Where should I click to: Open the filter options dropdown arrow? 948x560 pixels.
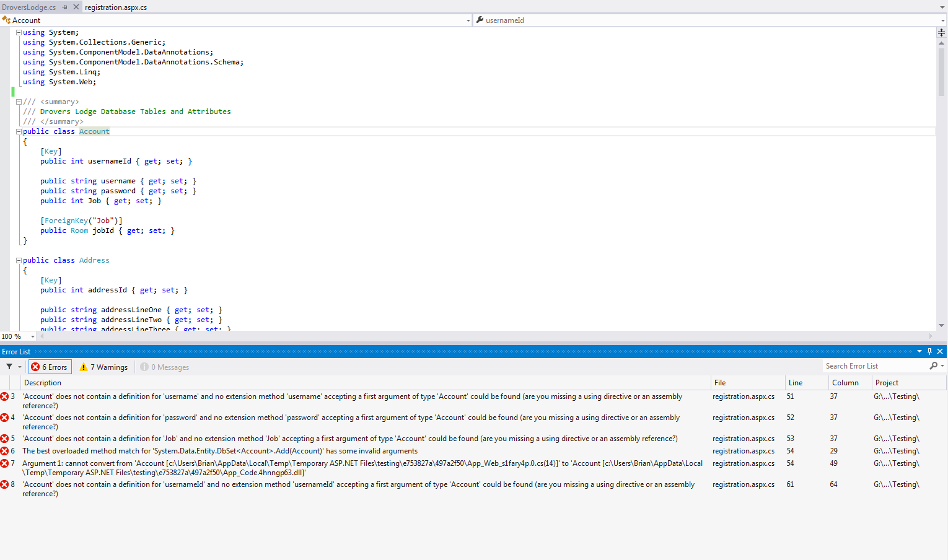pos(20,367)
